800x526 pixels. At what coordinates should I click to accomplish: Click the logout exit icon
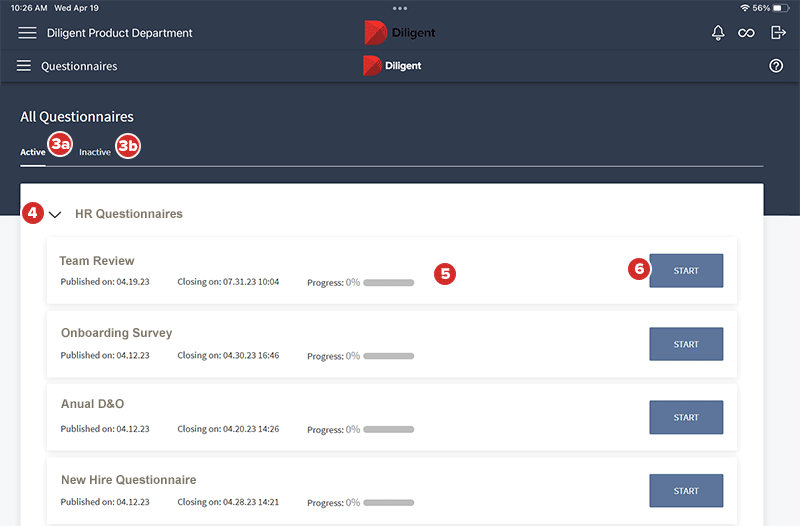coord(778,33)
